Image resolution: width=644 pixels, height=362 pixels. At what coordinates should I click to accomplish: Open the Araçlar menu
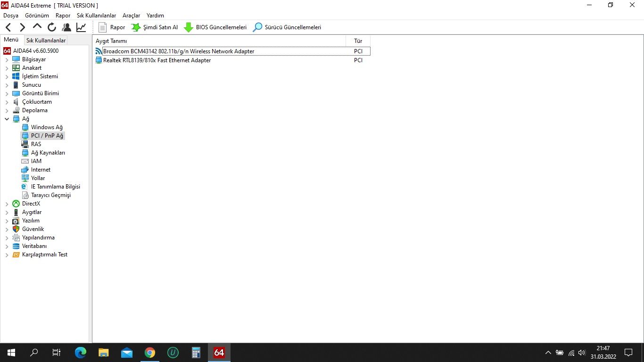coord(131,16)
